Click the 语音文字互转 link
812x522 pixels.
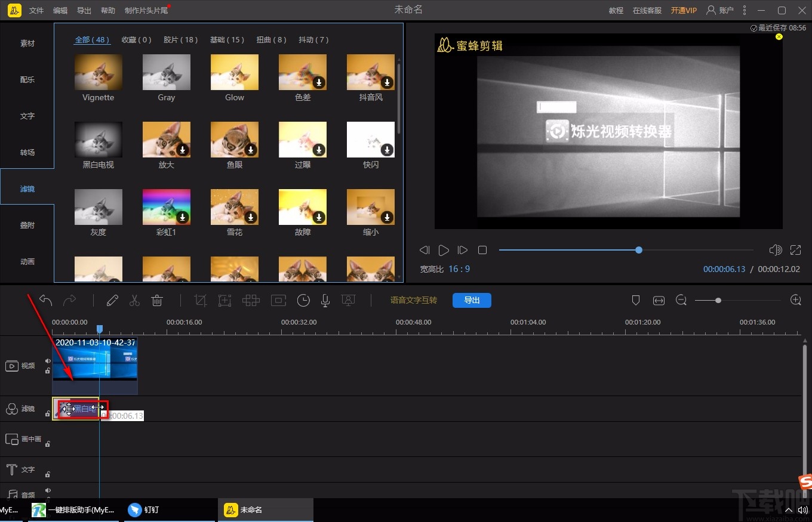(x=414, y=300)
